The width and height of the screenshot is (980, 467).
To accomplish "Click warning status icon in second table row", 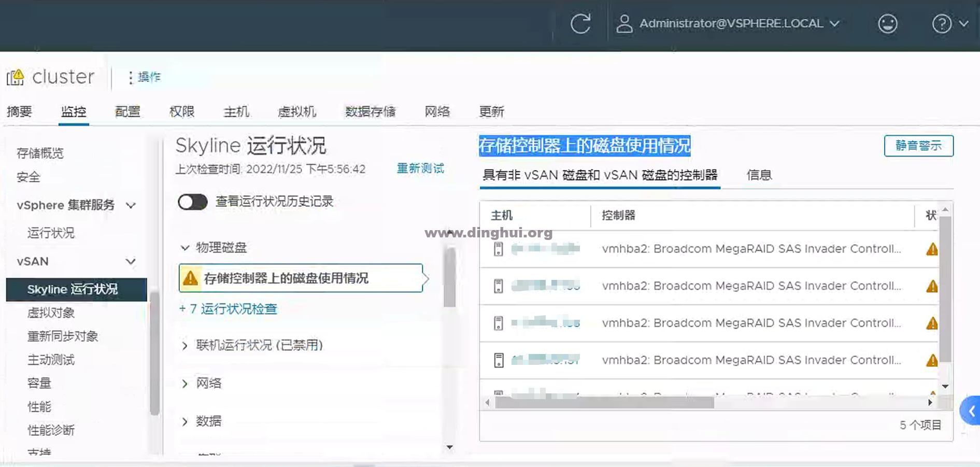I will coord(932,286).
